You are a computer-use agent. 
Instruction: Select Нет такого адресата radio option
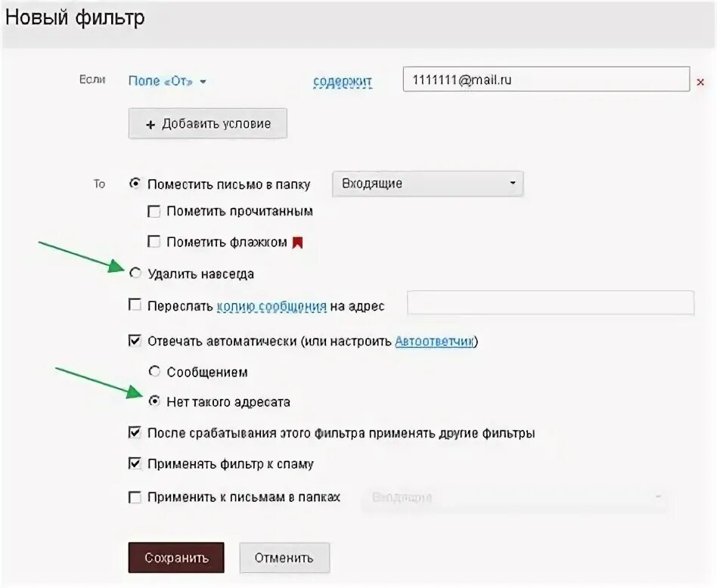(154, 401)
